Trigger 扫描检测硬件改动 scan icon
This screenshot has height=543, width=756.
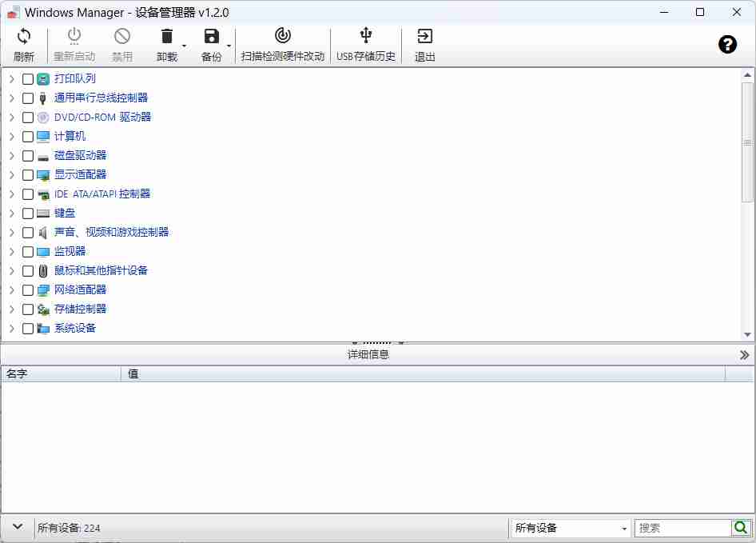click(283, 36)
